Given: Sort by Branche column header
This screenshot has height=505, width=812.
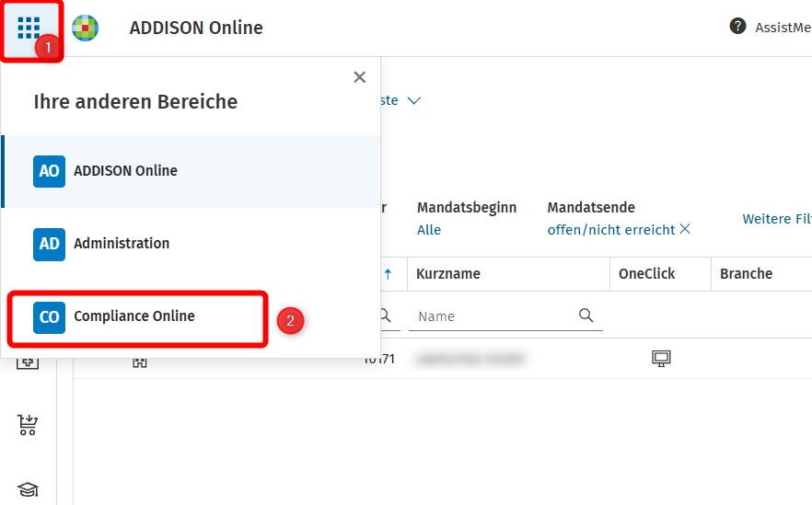Looking at the screenshot, I should pyautogui.click(x=746, y=274).
